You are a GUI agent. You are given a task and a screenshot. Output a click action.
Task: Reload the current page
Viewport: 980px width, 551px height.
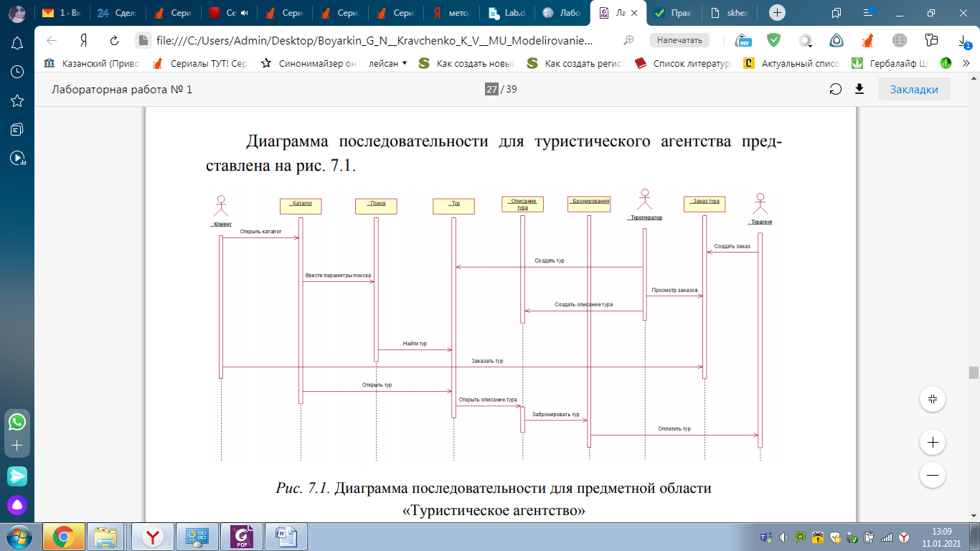(x=114, y=40)
